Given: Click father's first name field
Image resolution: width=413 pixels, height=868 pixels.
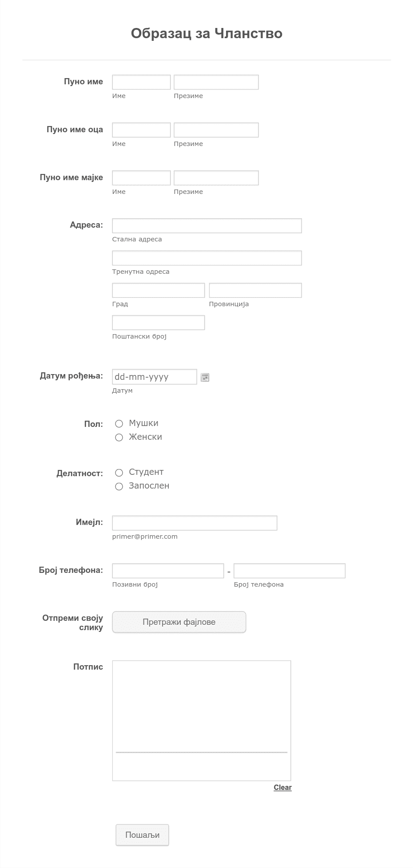Looking at the screenshot, I should [x=141, y=130].
